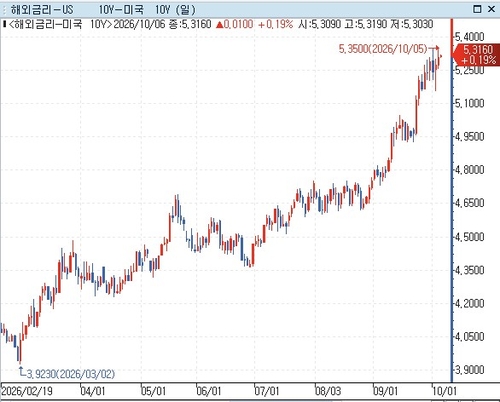
Task: Click the 2026/02/19 x-axis date
Action: pyautogui.click(x=27, y=391)
